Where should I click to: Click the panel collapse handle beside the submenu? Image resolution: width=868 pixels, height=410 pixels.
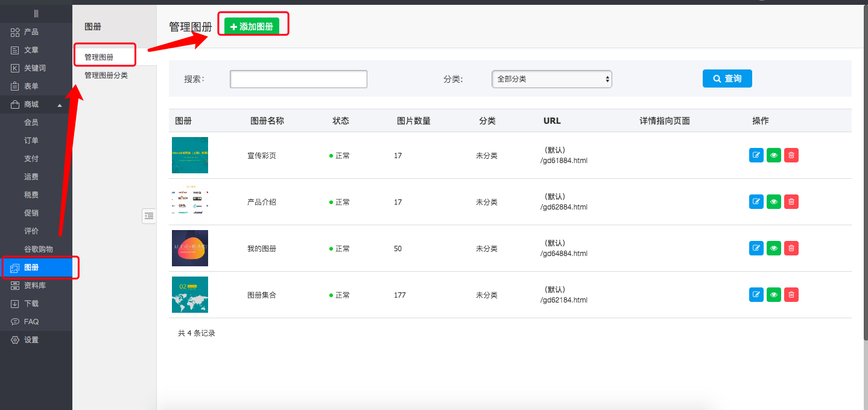tap(149, 216)
